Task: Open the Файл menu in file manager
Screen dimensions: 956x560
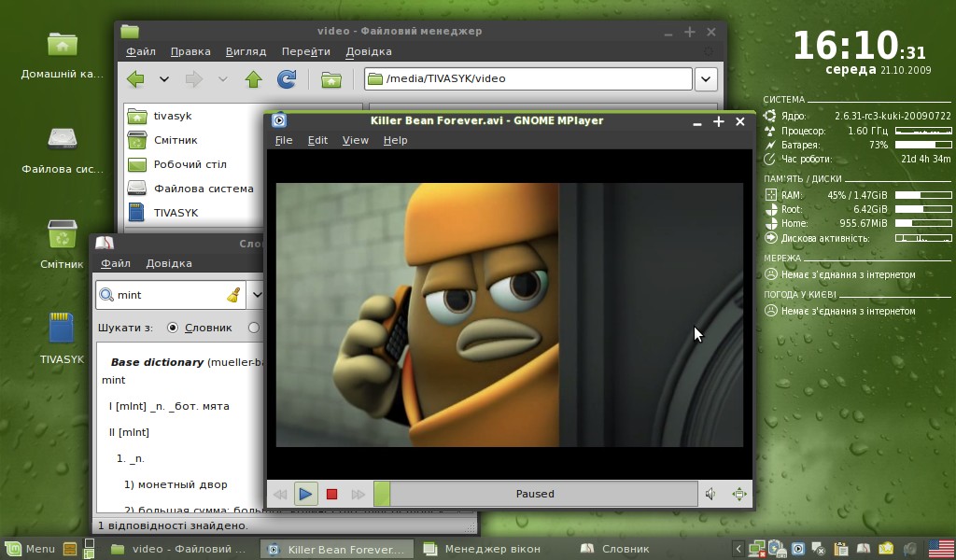Action: [141, 51]
